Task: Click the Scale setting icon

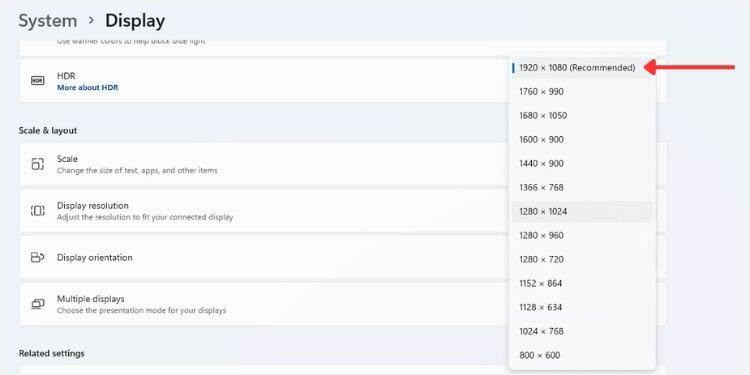Action: (x=37, y=164)
